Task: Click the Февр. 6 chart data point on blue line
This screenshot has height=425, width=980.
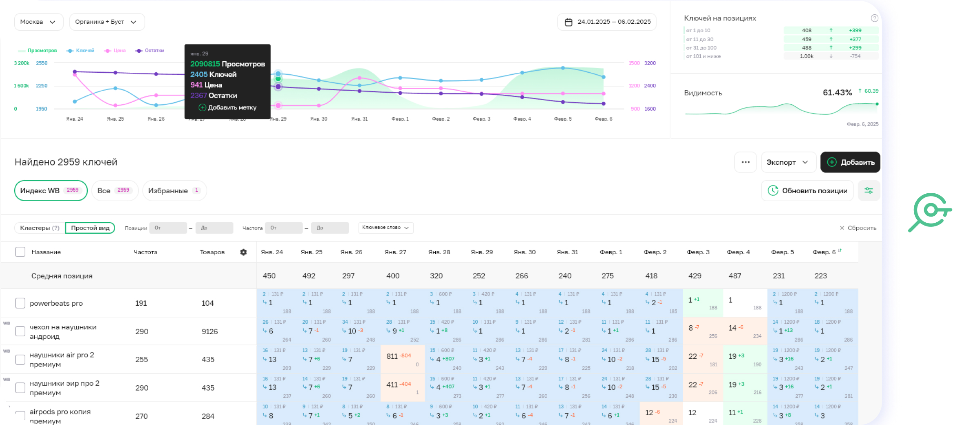Action: click(x=604, y=77)
